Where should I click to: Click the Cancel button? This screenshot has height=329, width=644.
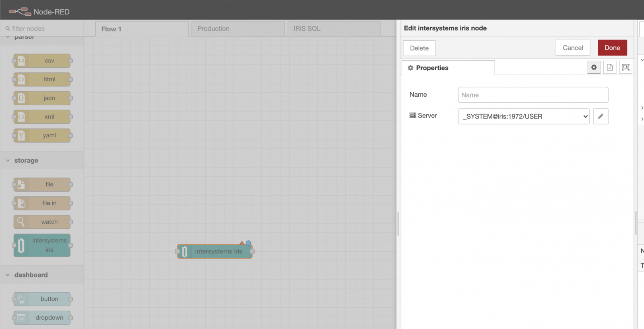(573, 48)
